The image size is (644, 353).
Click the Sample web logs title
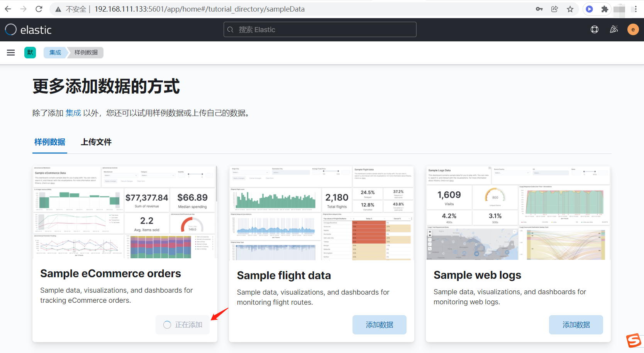[x=477, y=275]
